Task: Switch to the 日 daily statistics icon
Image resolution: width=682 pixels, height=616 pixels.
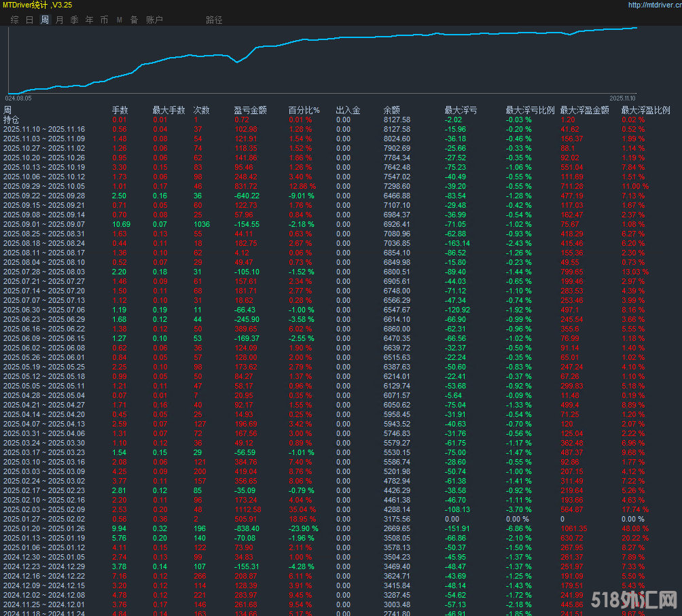Action: 29,20
